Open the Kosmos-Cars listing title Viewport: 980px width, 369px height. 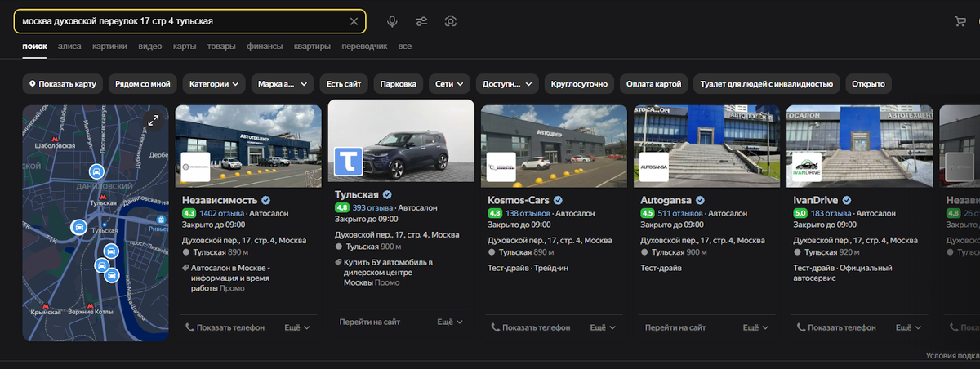519,200
